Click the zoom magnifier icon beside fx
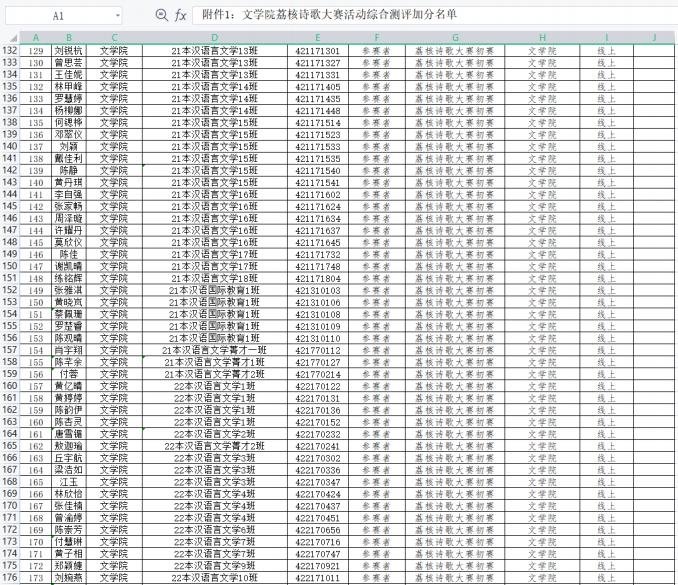The width and height of the screenshot is (678, 585). pyautogui.click(x=161, y=16)
